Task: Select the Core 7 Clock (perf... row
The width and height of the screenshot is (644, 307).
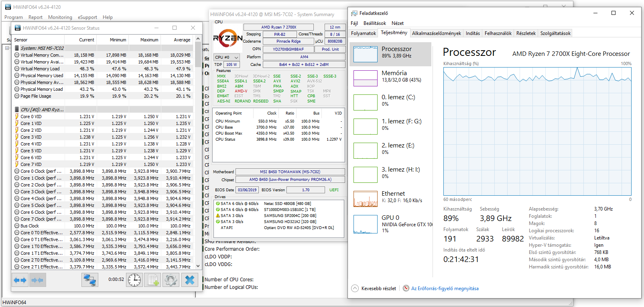Action: (103, 219)
